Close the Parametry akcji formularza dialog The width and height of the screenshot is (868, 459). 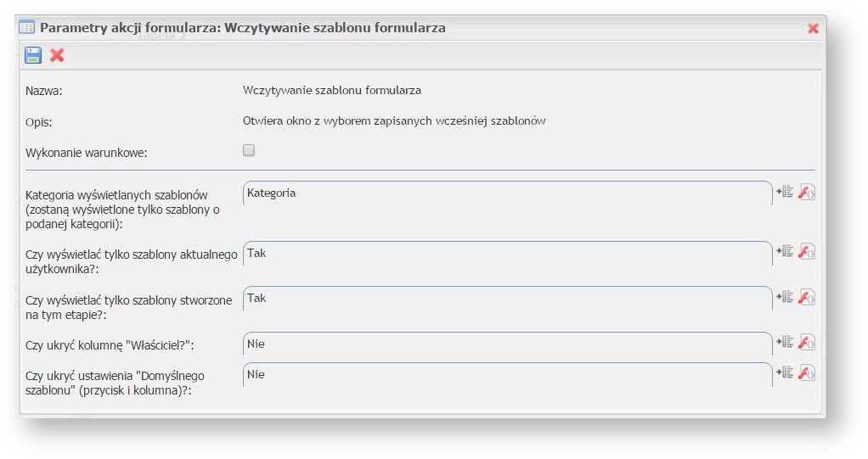(x=813, y=28)
